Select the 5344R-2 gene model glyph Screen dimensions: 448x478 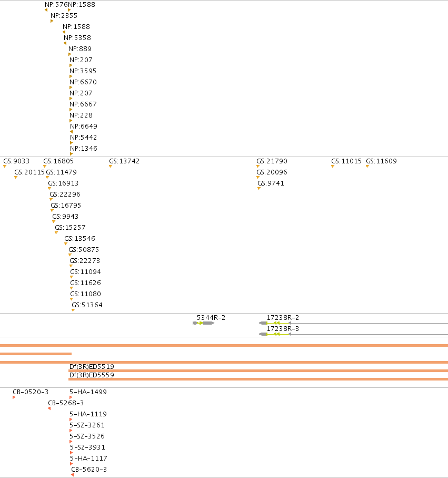point(203,323)
